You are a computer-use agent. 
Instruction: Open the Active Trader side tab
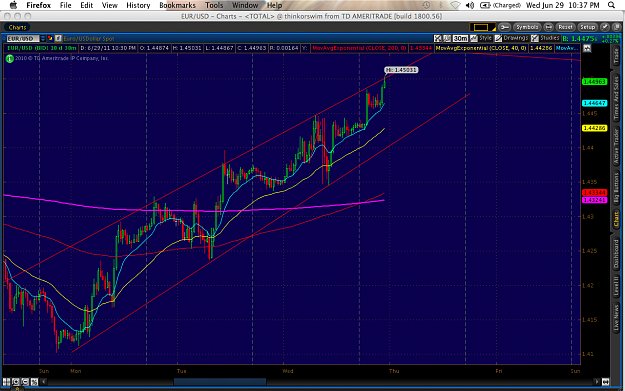pos(616,146)
